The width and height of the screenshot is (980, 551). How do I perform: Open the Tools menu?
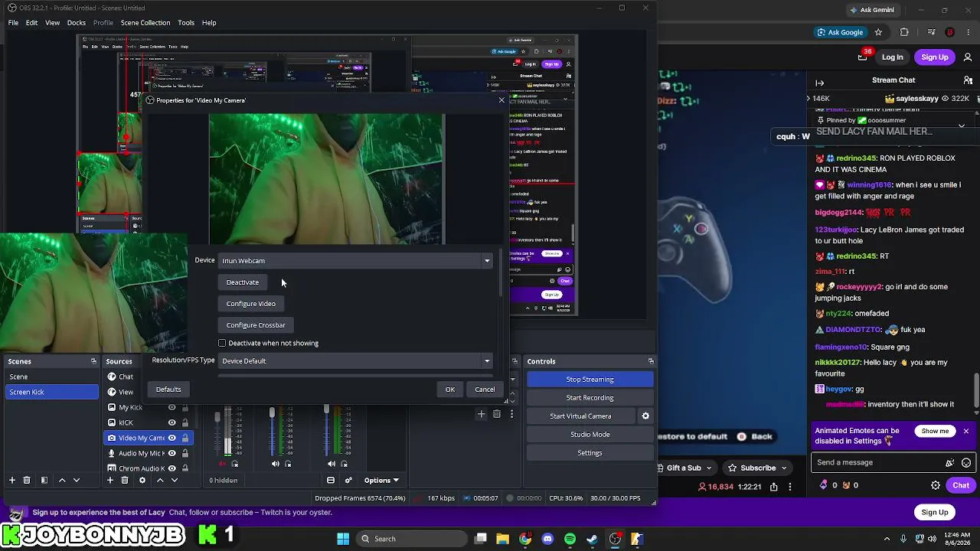186,23
